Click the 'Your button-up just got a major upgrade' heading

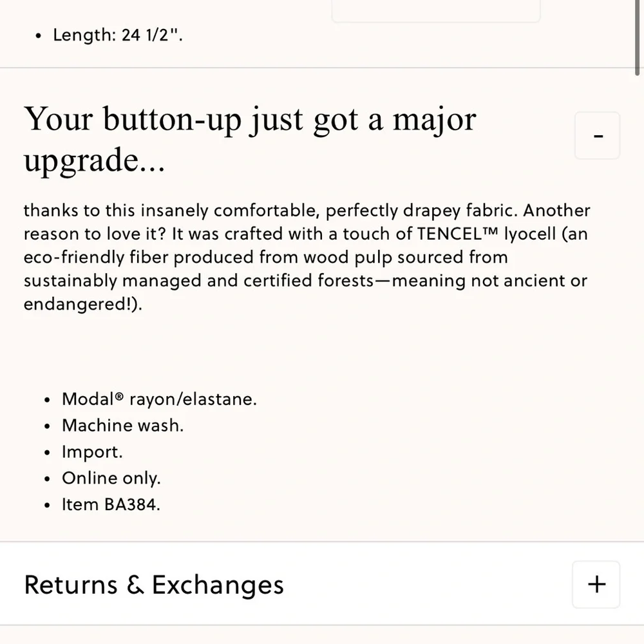click(x=250, y=140)
